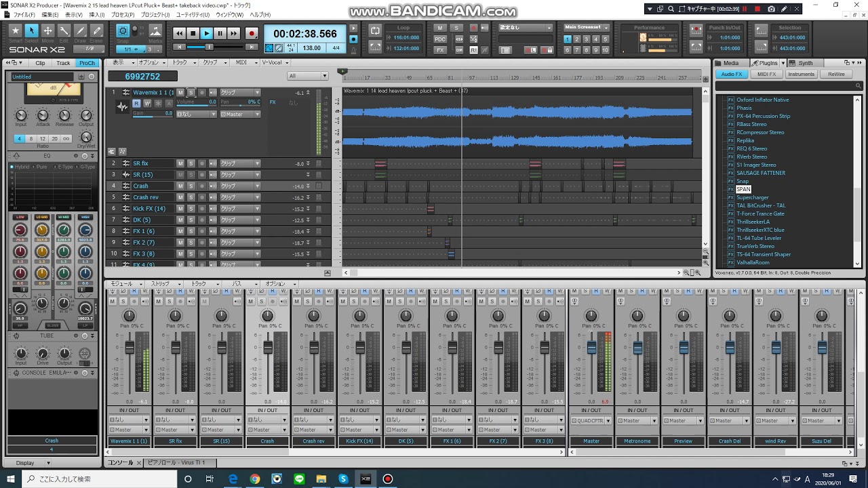Viewport: 868px width, 488px height.
Task: Pick the Edit tool
Action: pyautogui.click(x=64, y=31)
